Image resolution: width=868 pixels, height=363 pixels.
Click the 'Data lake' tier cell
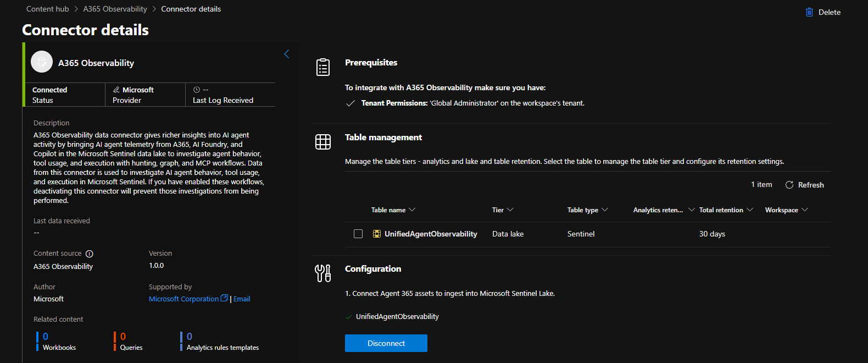coord(508,234)
